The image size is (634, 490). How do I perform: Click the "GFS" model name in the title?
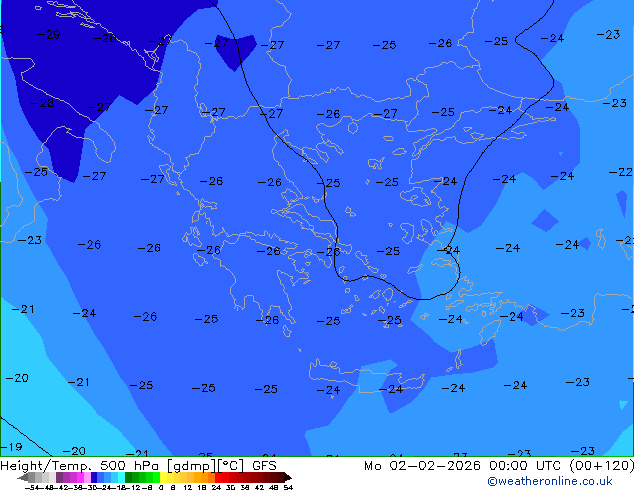tap(264, 466)
